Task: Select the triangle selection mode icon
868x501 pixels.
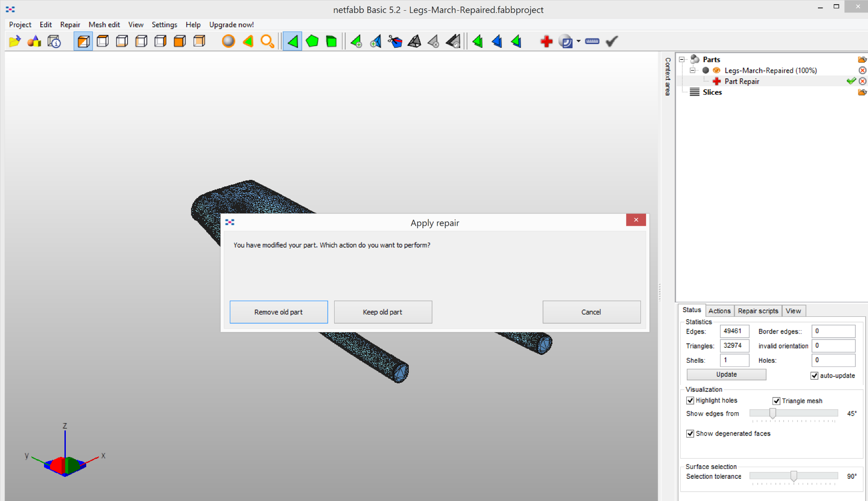Action: point(292,41)
